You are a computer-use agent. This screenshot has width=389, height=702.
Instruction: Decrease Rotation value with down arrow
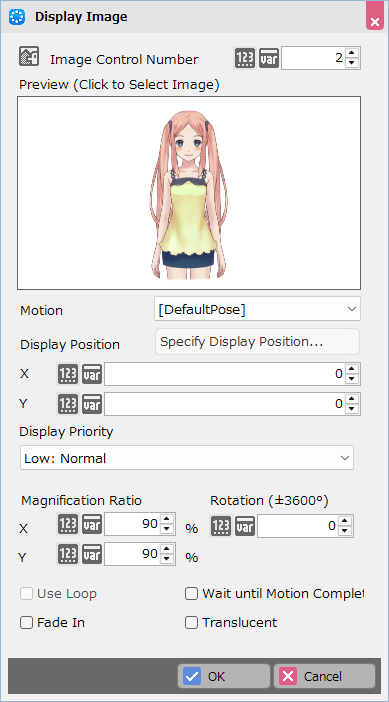tap(344, 531)
